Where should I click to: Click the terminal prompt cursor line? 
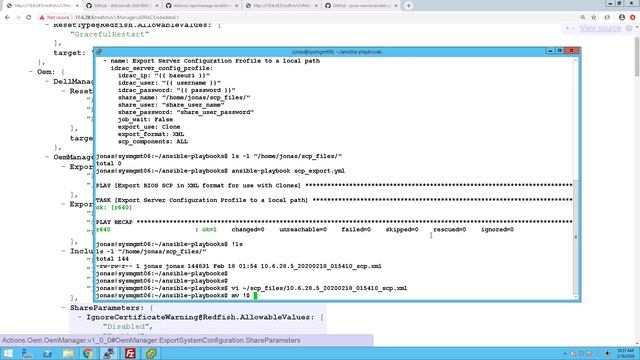click(x=176, y=296)
